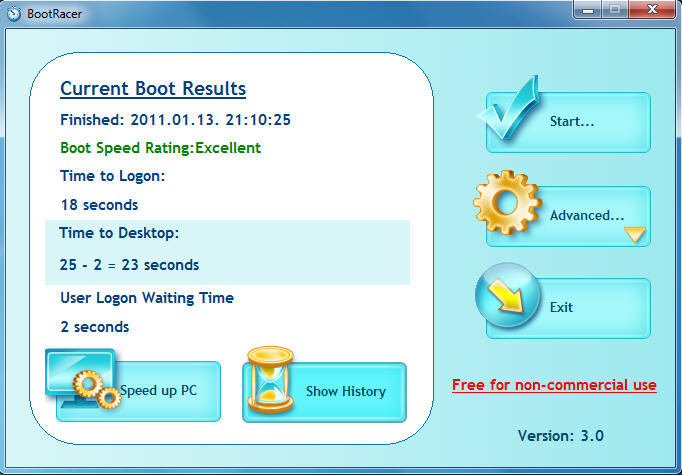This screenshot has width=682, height=475.
Task: Click the 18 seconds value
Action: 99,205
